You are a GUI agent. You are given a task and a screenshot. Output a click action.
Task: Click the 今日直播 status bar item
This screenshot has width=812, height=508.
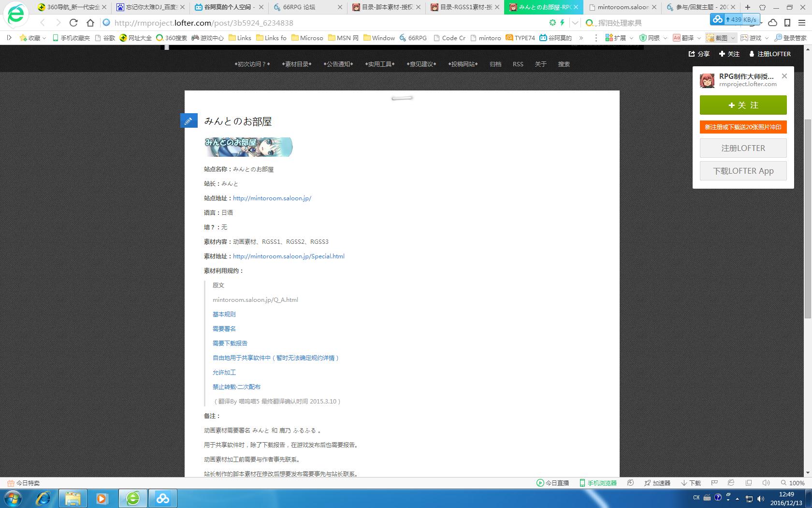pyautogui.click(x=552, y=483)
